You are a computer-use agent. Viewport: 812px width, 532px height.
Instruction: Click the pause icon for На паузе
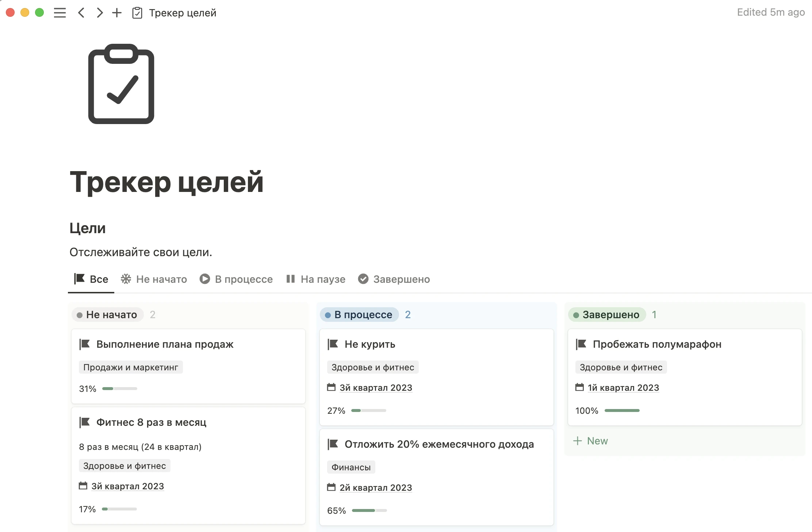click(291, 279)
